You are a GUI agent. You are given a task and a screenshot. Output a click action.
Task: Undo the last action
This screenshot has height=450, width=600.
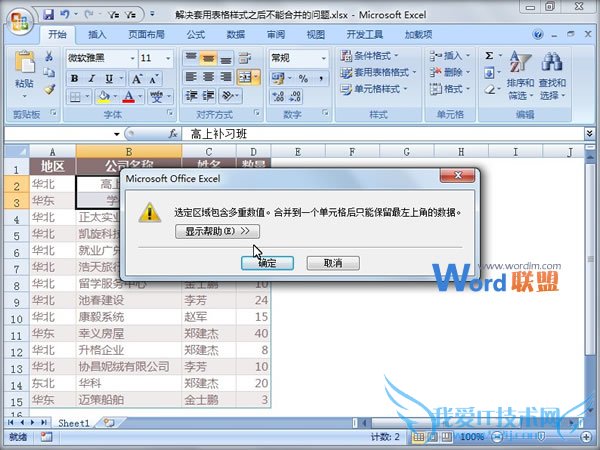(x=65, y=15)
